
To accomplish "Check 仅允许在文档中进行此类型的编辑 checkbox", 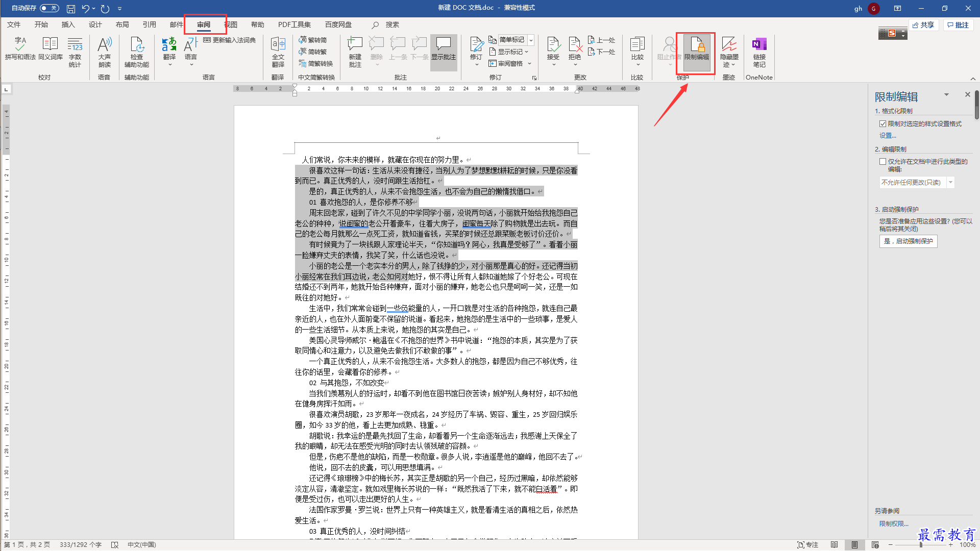I will coord(883,161).
